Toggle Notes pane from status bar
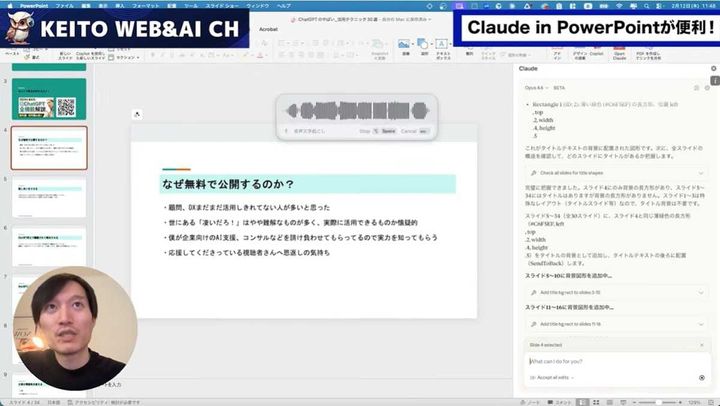720x406 pixels. (531, 402)
